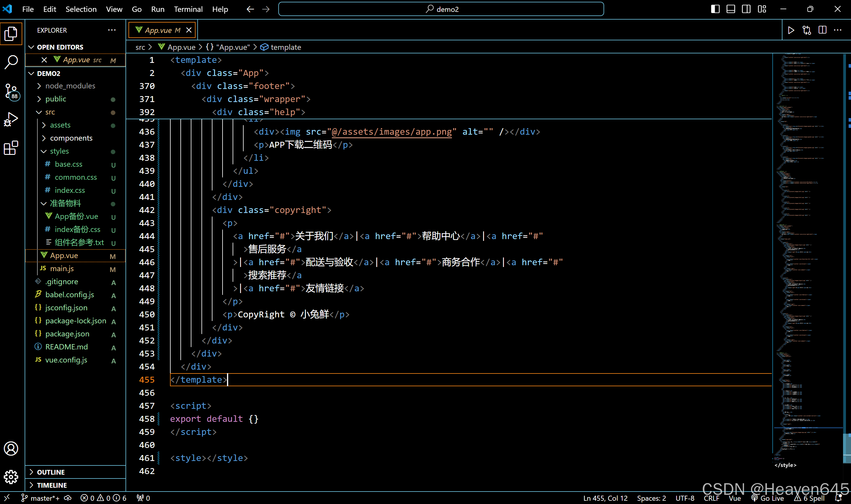Open Accounts menu icon

click(x=11, y=448)
